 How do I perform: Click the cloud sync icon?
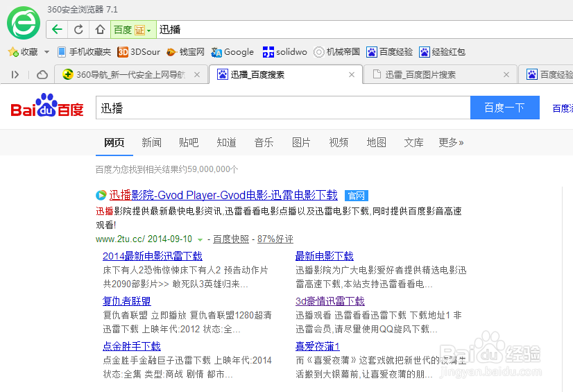click(x=42, y=75)
